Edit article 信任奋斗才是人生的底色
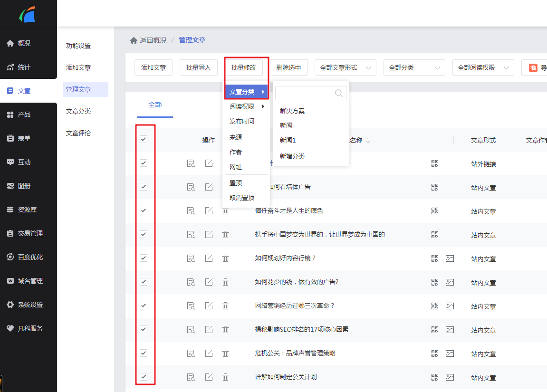This screenshot has height=392, width=547. tap(209, 210)
